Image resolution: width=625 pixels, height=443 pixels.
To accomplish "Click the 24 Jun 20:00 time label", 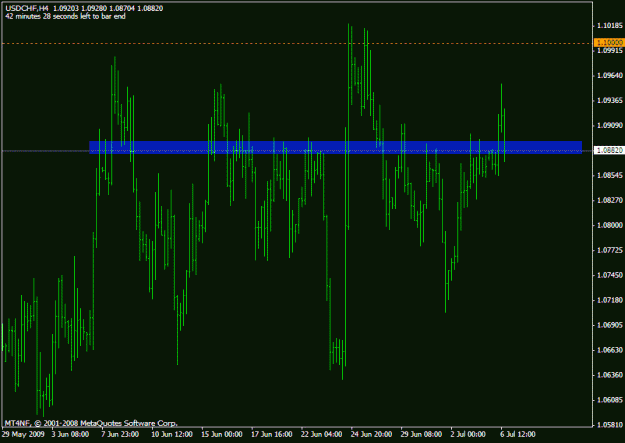I will coord(371,434).
